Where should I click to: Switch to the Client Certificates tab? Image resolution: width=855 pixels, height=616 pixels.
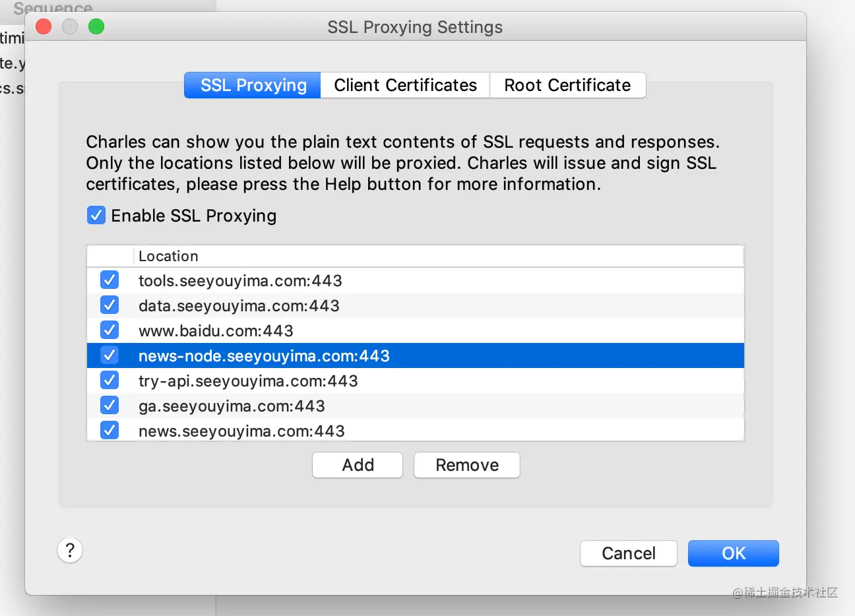pyautogui.click(x=405, y=85)
